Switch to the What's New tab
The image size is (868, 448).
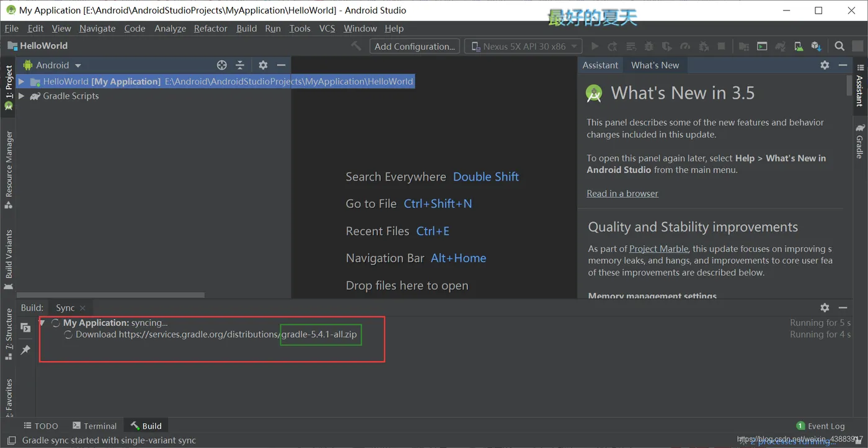point(655,65)
